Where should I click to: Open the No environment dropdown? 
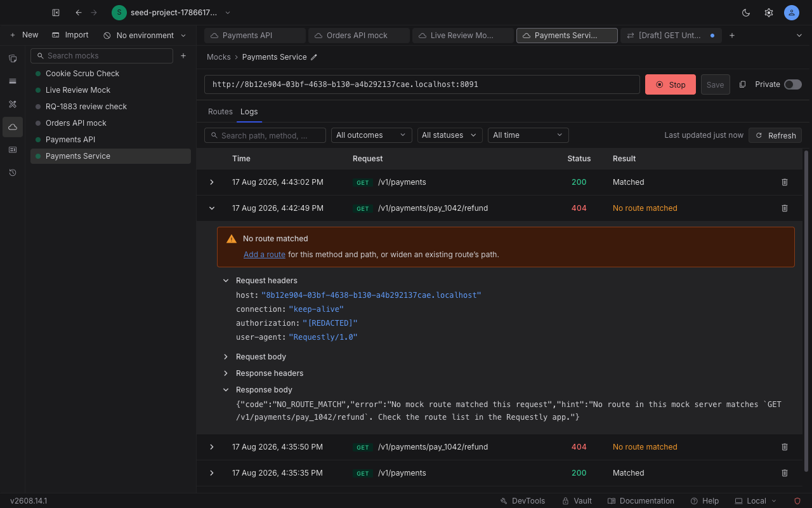(145, 36)
